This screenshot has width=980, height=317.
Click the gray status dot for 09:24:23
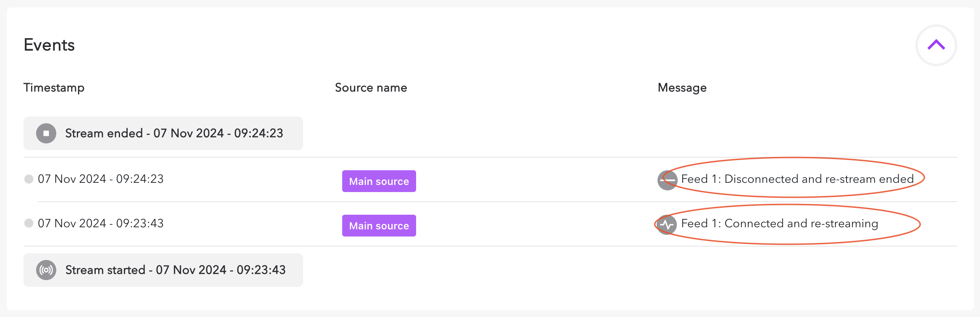[29, 179]
